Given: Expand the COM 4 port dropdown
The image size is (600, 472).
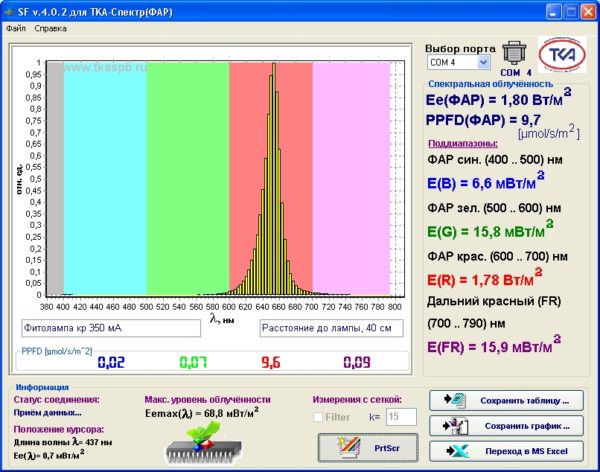Looking at the screenshot, I should click(483, 62).
